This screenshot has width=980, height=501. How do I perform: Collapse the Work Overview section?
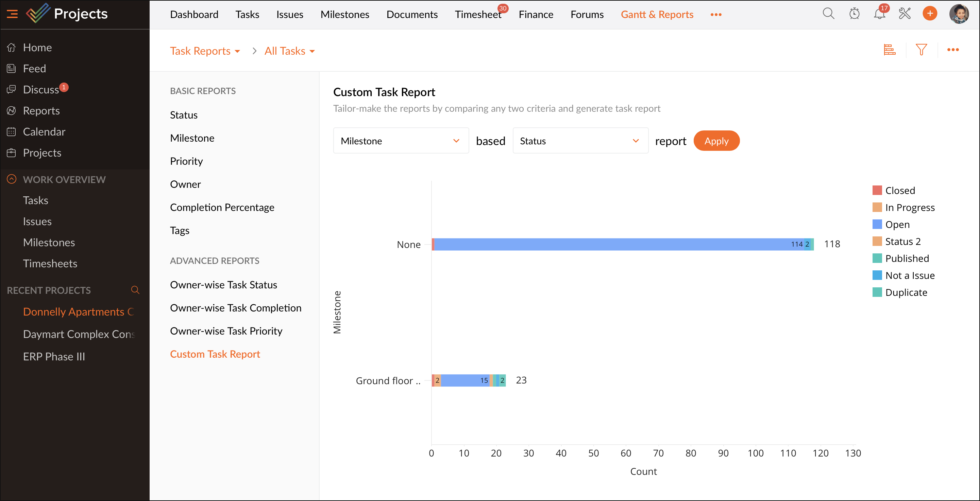tap(12, 179)
